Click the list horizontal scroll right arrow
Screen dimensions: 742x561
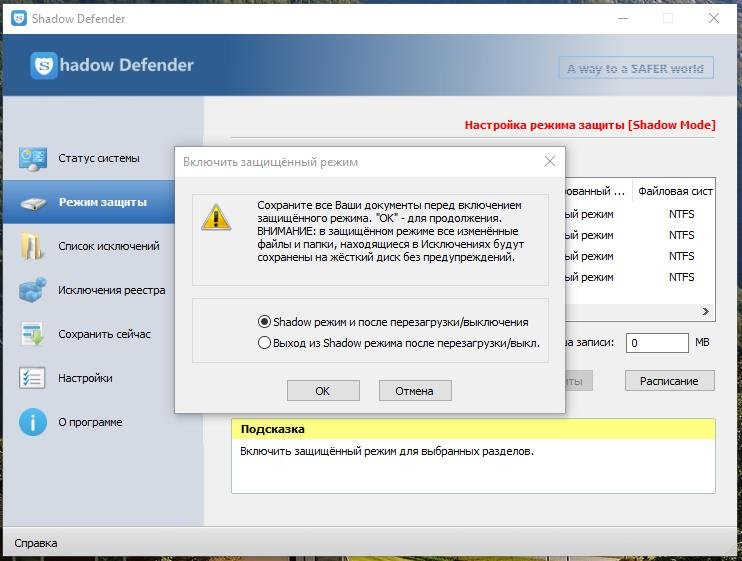click(x=706, y=311)
